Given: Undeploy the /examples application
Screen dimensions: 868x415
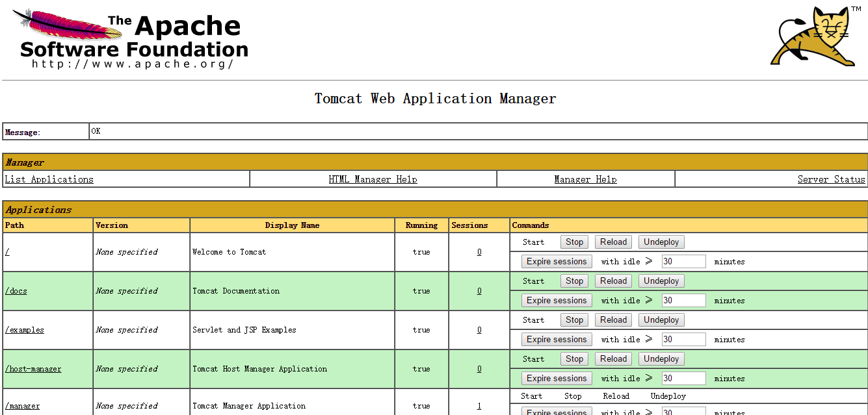Looking at the screenshot, I should point(661,320).
